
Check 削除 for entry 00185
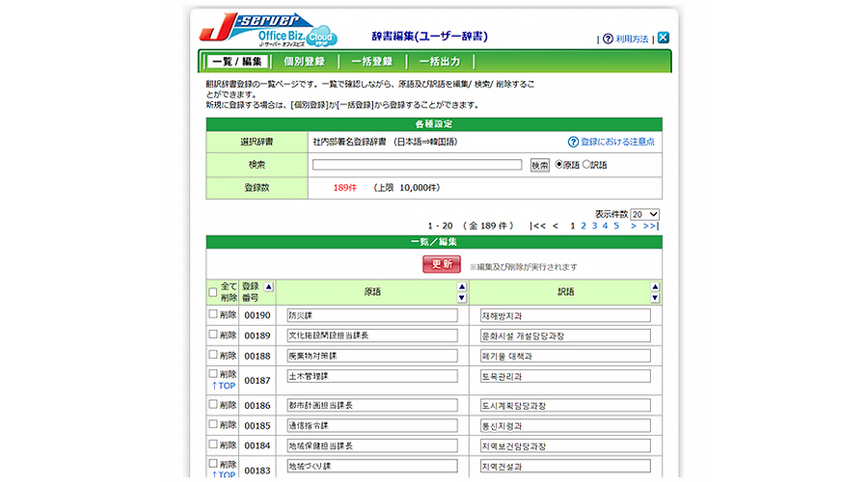click(213, 424)
